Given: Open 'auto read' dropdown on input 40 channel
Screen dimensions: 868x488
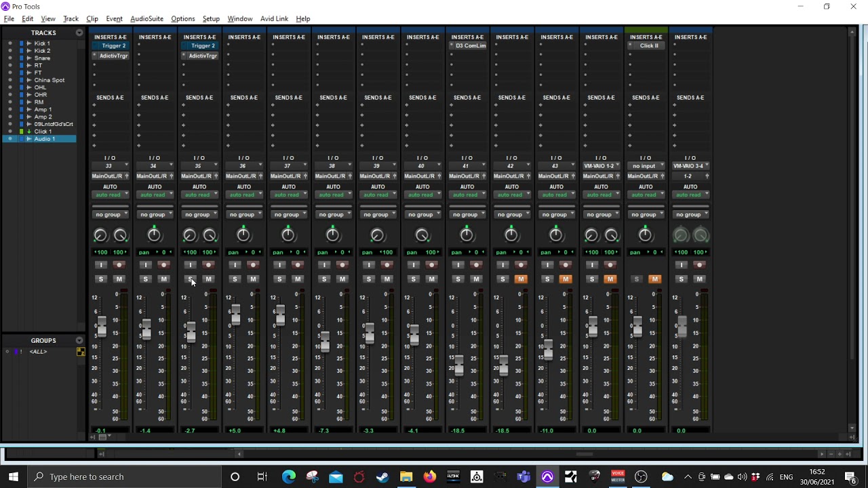Looking at the screenshot, I should (422, 195).
